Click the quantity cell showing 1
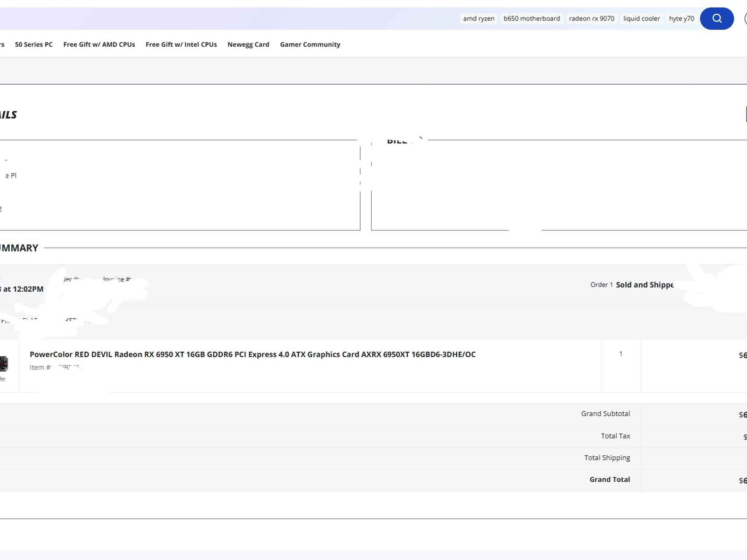Viewport: 747px width, 560px height. [621, 354]
